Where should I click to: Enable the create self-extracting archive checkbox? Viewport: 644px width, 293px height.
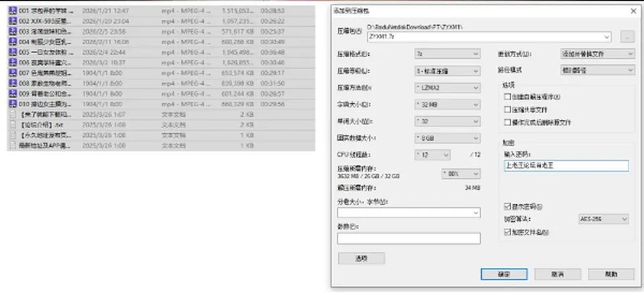[x=507, y=97]
